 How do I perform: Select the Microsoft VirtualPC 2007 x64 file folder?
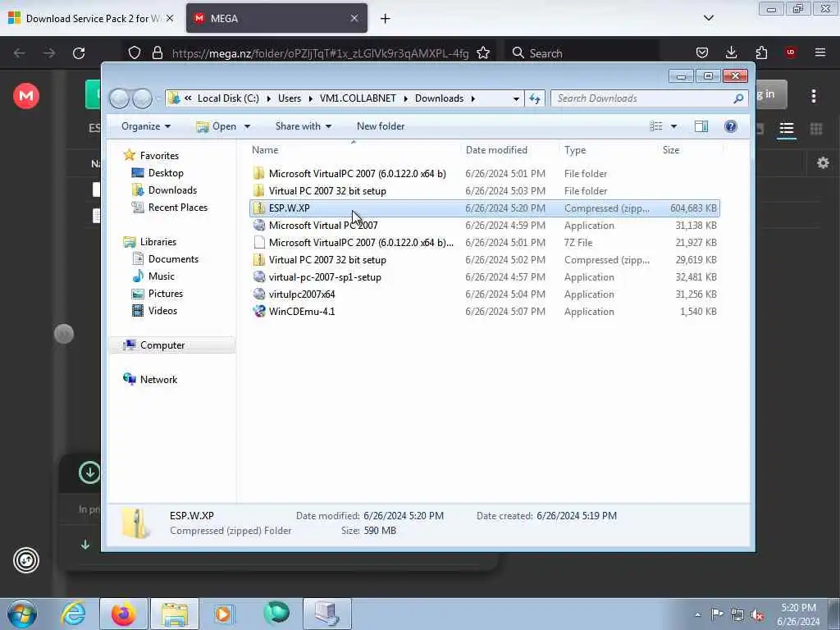(x=484, y=174)
